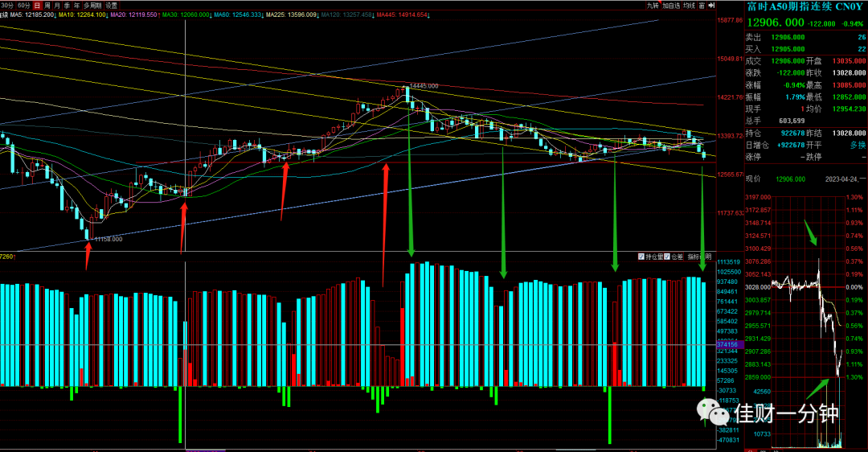
Task: Click the 九转 indicator button
Action: (x=653, y=6)
